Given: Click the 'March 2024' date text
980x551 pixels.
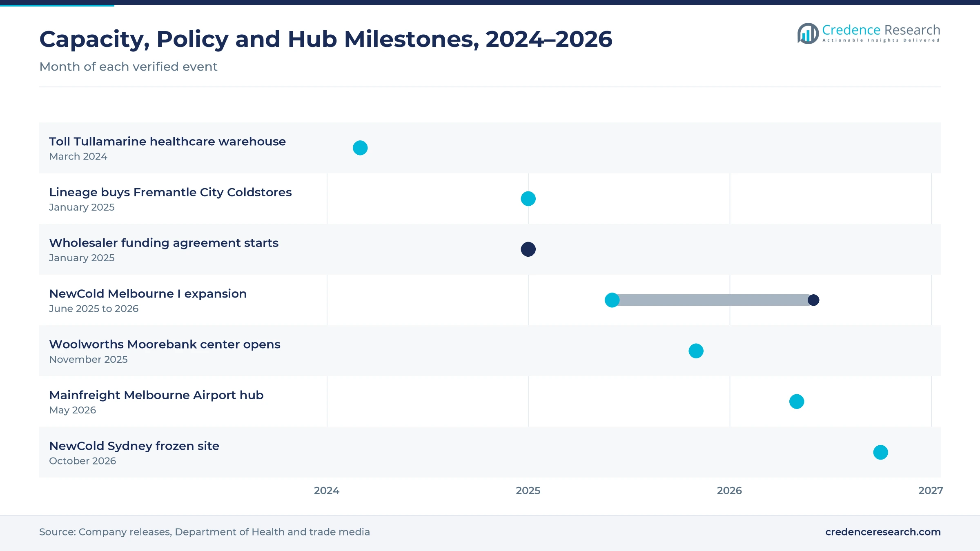Looking at the screenshot, I should [x=78, y=156].
